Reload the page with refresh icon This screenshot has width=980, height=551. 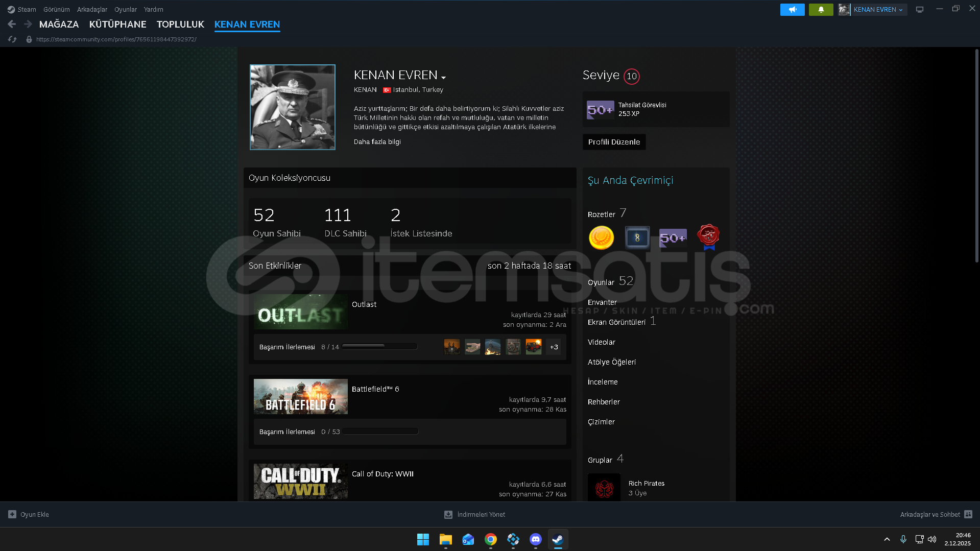12,39
